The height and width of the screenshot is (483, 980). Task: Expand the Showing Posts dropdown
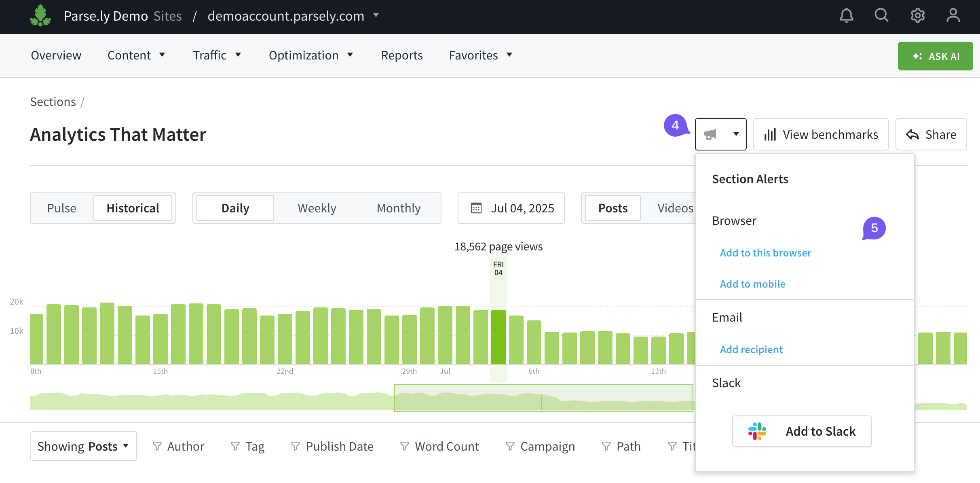(83, 446)
